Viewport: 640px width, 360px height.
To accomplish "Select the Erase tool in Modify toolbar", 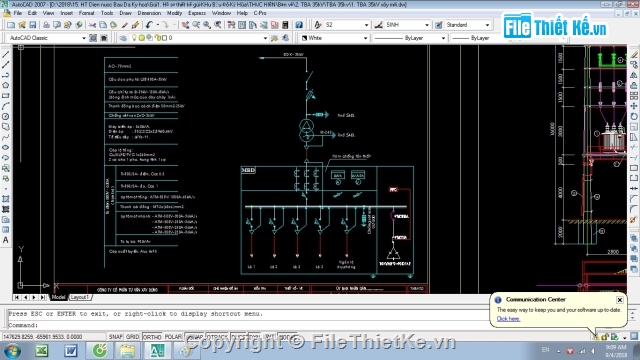I will (x=633, y=54).
